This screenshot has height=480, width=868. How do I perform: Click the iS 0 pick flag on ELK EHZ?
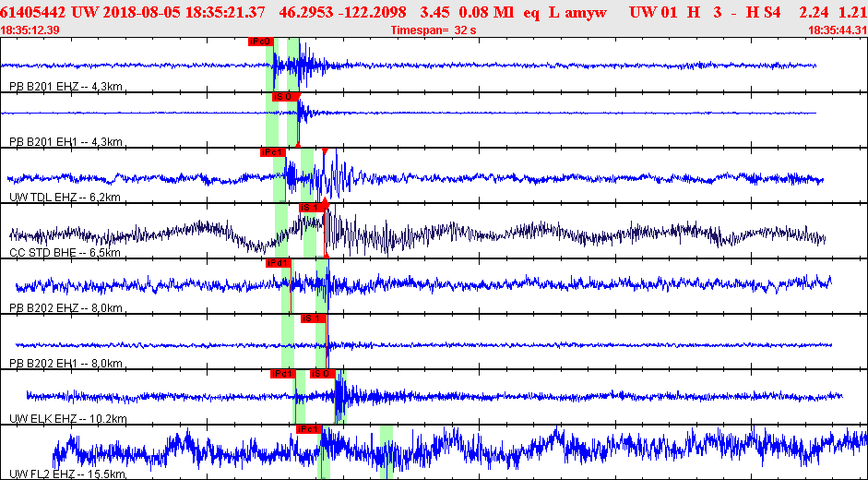click(x=322, y=374)
